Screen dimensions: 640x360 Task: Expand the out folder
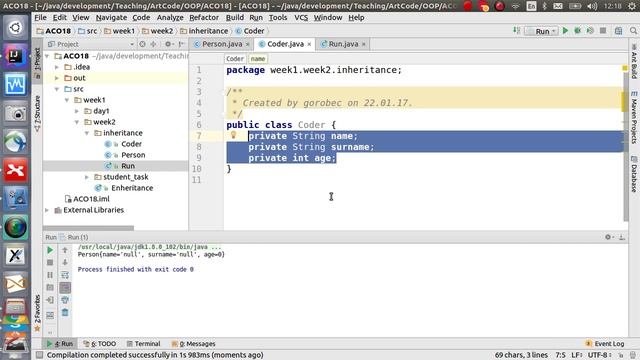(57, 78)
